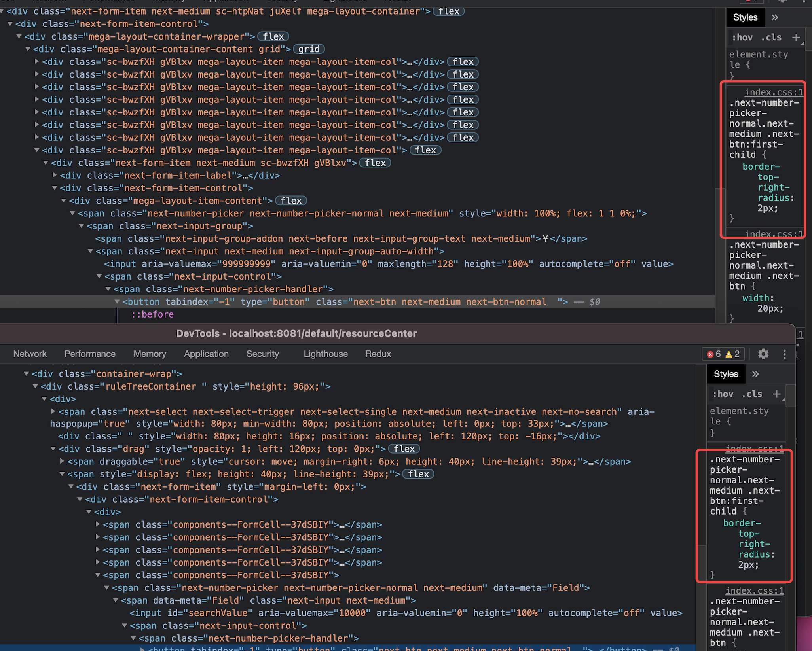Click the red error count badge
Viewport: 812px width, 651px height.
point(714,354)
